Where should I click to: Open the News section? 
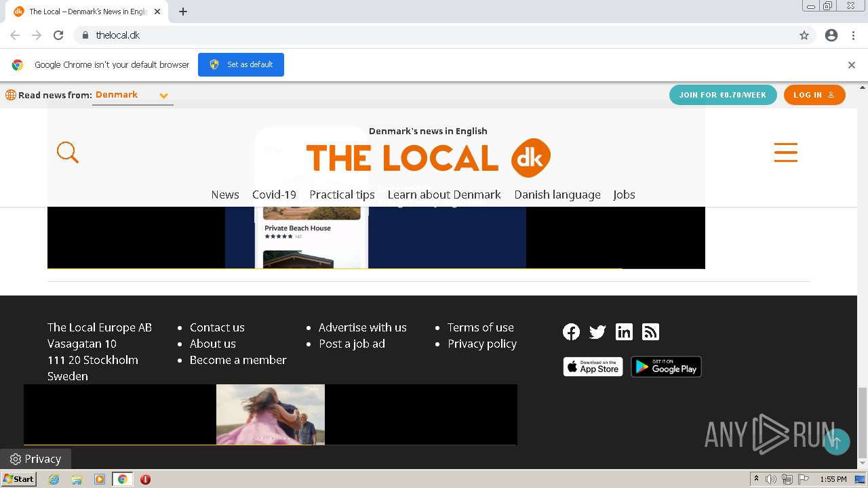pyautogui.click(x=225, y=195)
